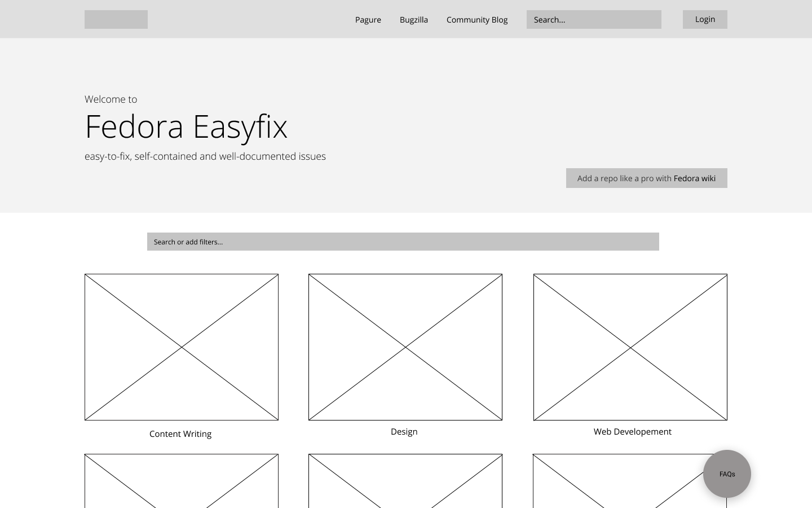Click the Welcome to text
This screenshot has width=812, height=508.
[x=111, y=99]
